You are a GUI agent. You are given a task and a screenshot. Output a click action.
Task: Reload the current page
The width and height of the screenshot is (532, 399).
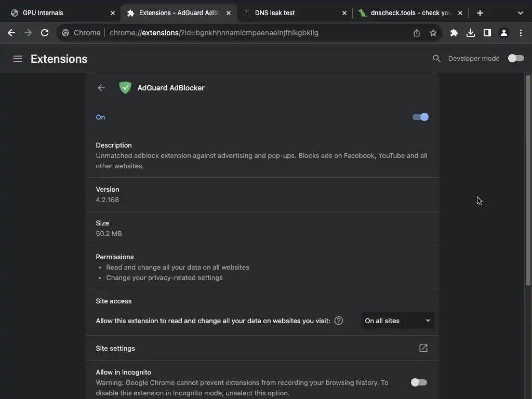(45, 33)
